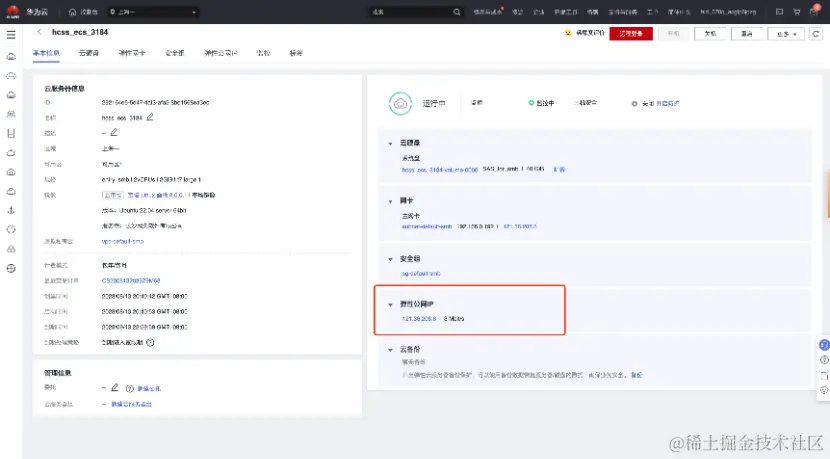Open the hamburger service list menu

coord(11,35)
